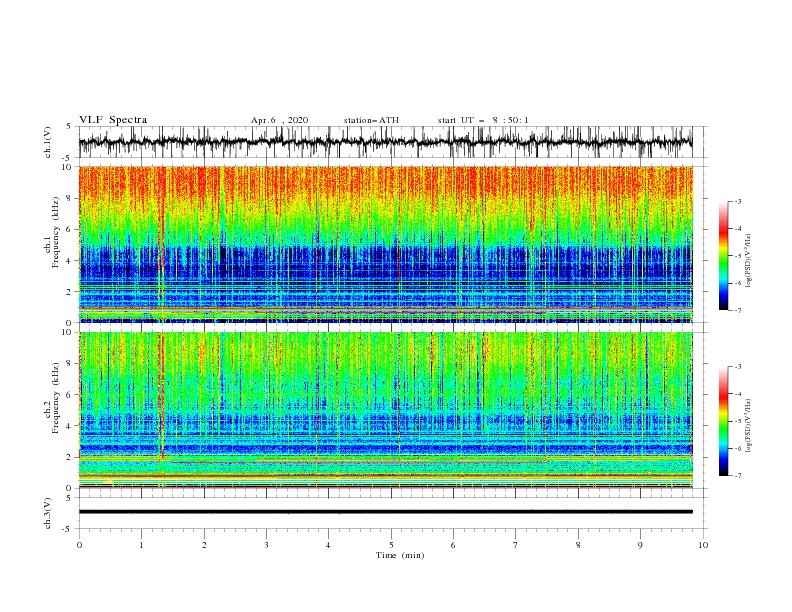Click the "6" kHz tick of ch.2 spectrogram
Screen dimensions: 792x612
pyautogui.click(x=69, y=394)
